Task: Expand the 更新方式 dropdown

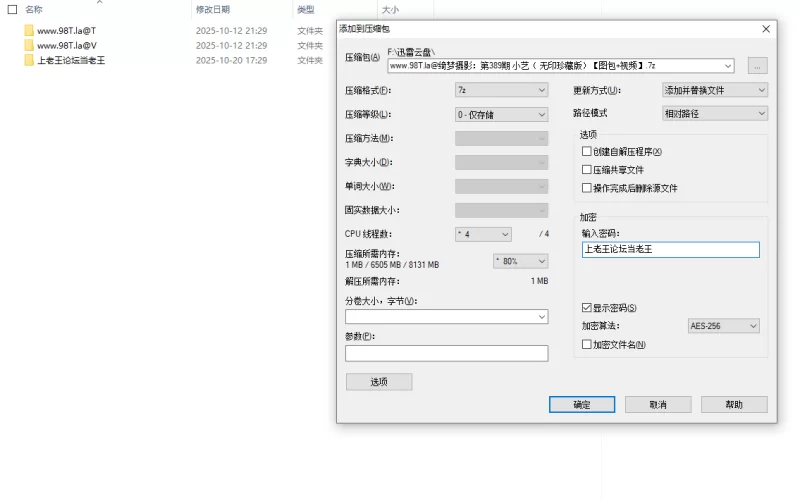Action: [x=714, y=90]
